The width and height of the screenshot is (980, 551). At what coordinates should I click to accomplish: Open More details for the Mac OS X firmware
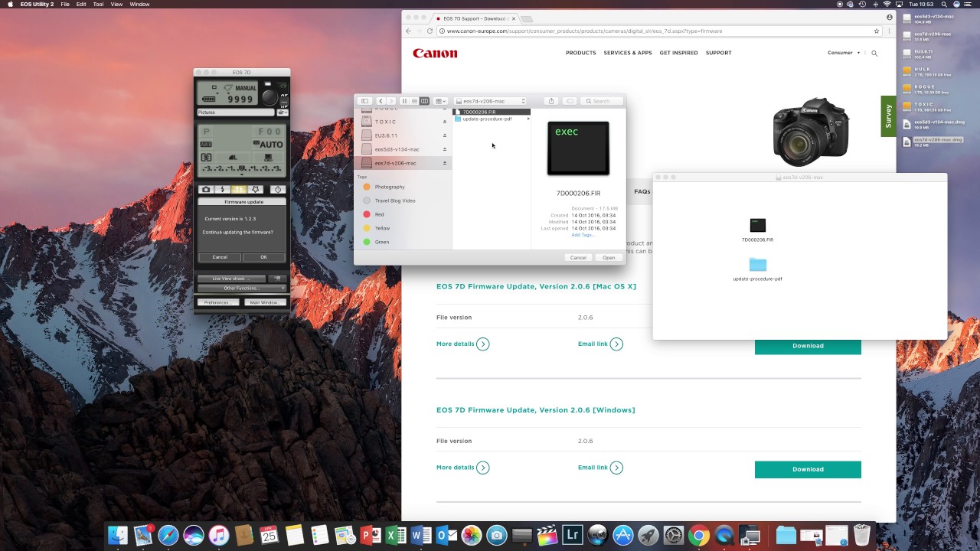coord(462,344)
